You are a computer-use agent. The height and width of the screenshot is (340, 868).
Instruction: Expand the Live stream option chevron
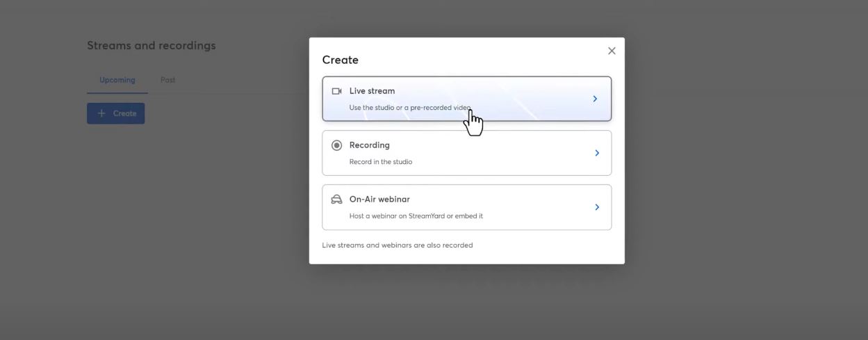click(x=595, y=99)
